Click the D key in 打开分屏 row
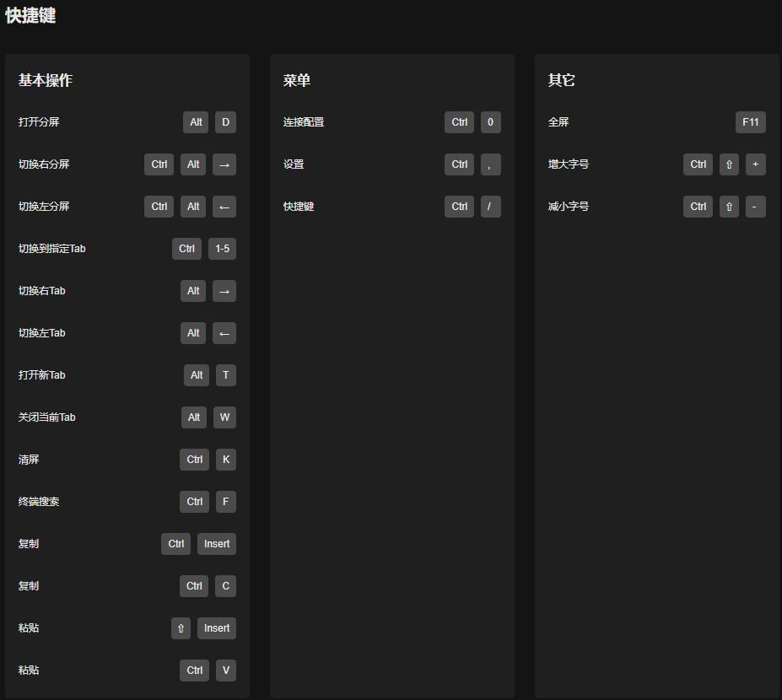Image resolution: width=782 pixels, height=700 pixels. tap(225, 122)
